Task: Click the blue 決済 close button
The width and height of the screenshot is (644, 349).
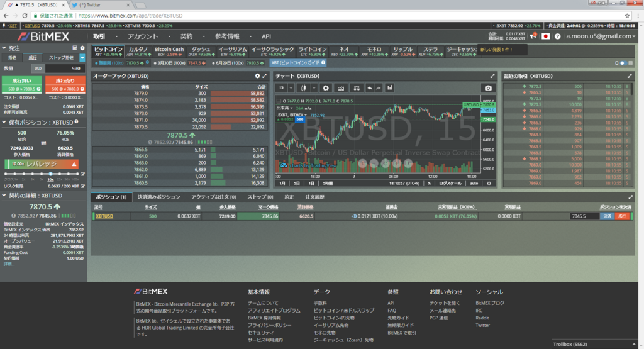Action: (607, 216)
